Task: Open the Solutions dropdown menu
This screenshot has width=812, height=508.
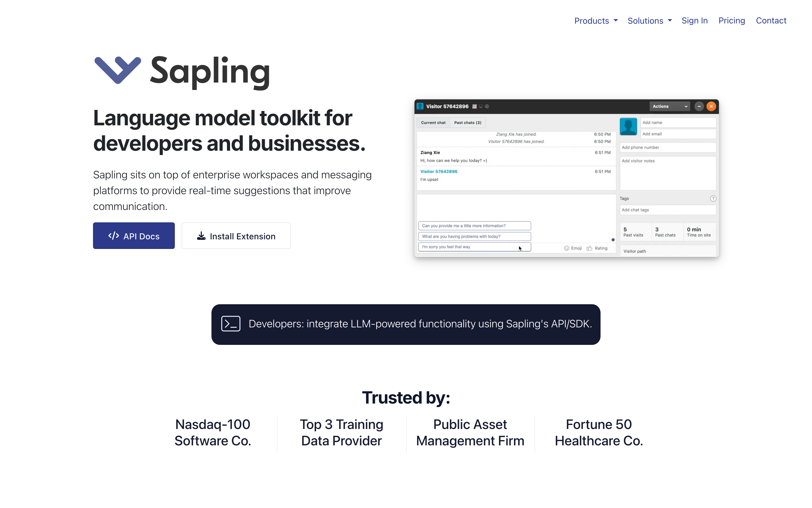Action: (650, 21)
